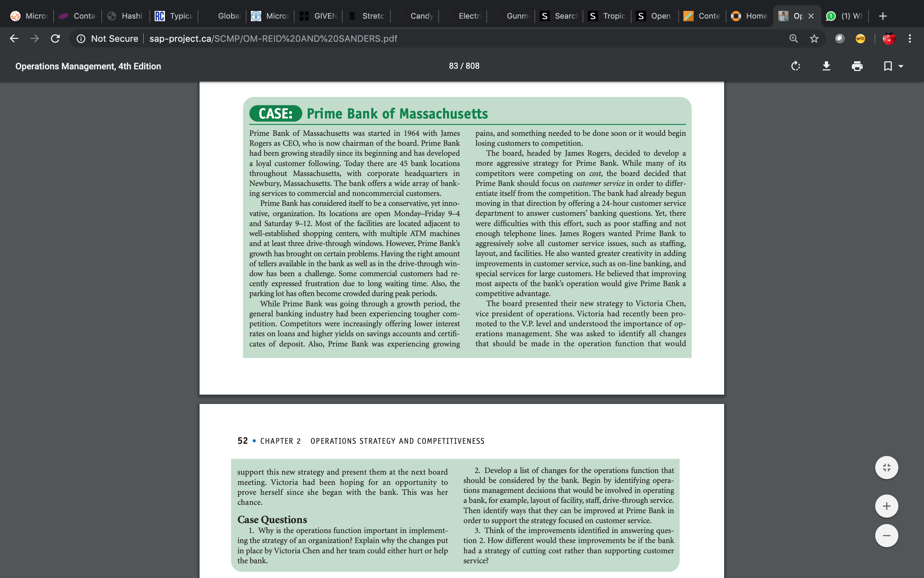
Task: Open the Chrome three-dot menu
Action: pyautogui.click(x=910, y=39)
